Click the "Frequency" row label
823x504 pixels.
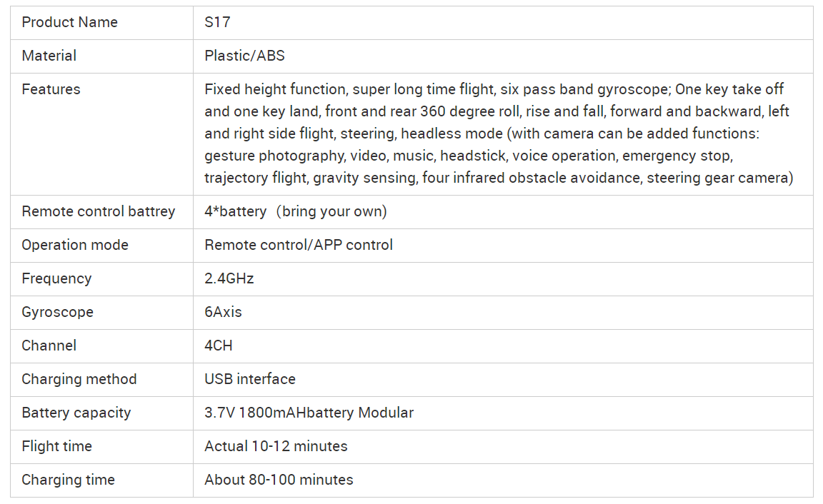(x=56, y=278)
